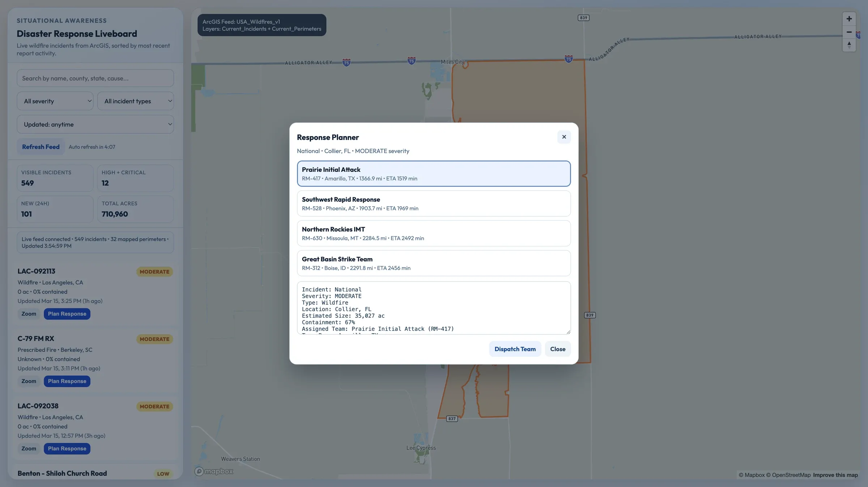Image resolution: width=868 pixels, height=487 pixels.
Task: Refresh the wildfire feed
Action: (41, 147)
